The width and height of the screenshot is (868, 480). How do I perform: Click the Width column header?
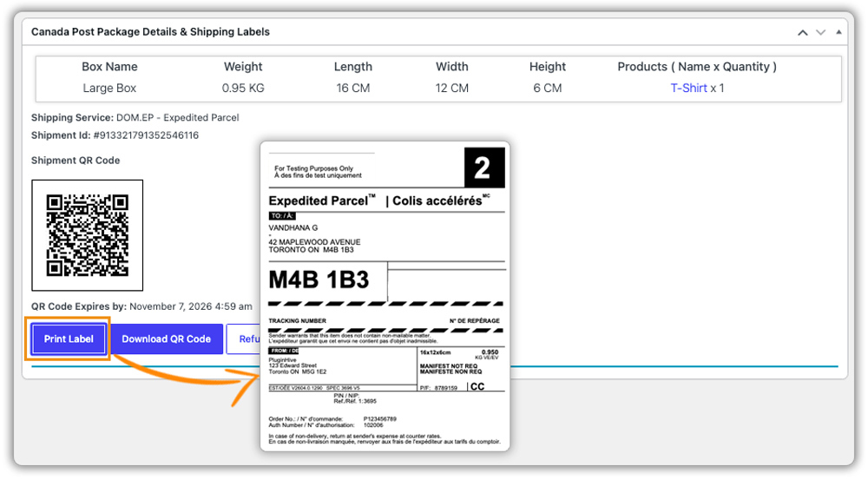(x=451, y=67)
